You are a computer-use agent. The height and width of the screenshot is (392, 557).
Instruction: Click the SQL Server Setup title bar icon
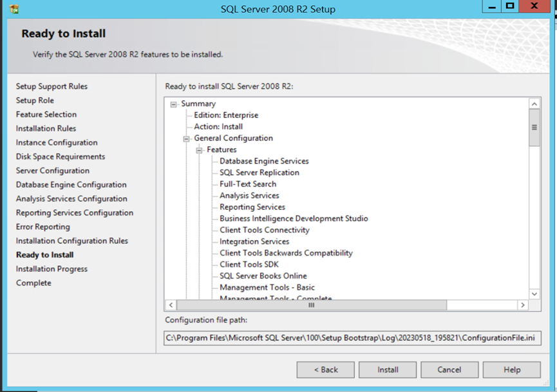(14, 9)
